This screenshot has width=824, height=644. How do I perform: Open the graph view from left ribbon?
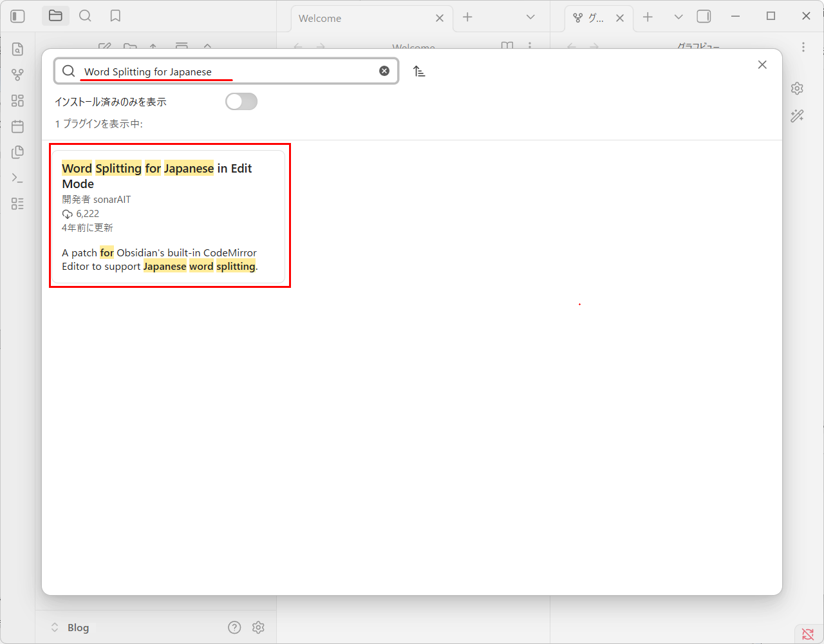tap(17, 75)
